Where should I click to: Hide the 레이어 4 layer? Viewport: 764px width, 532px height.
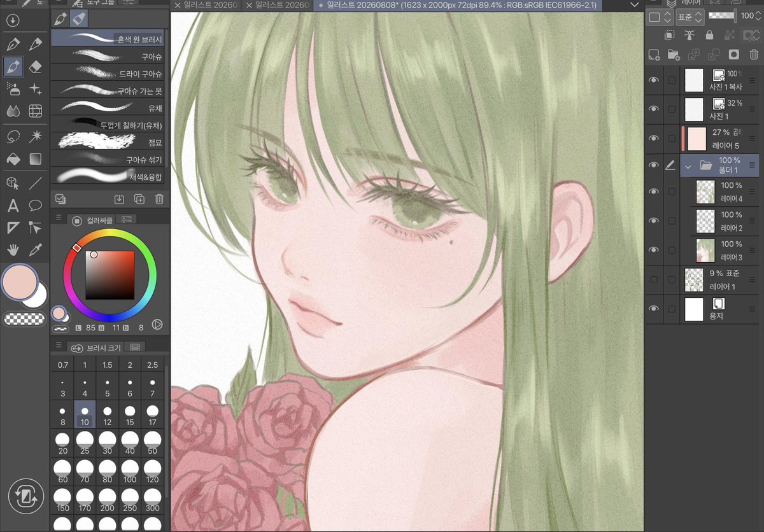(x=653, y=192)
